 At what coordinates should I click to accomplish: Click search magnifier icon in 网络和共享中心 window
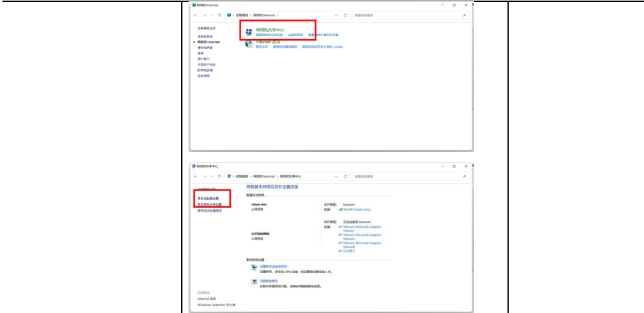tap(464, 176)
